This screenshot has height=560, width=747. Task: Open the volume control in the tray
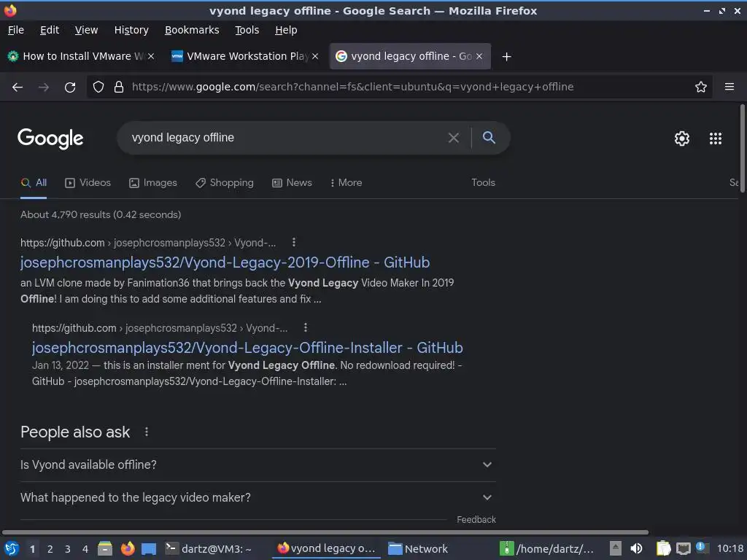636,548
